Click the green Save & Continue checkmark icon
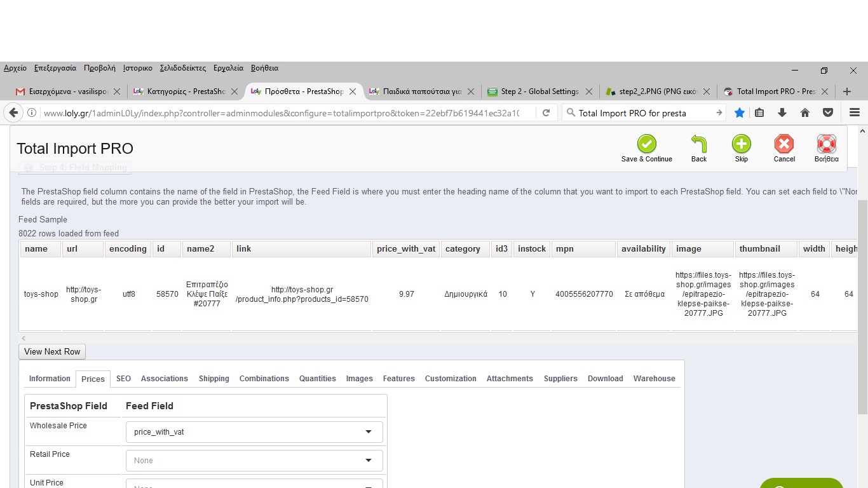The image size is (868, 488). [647, 144]
